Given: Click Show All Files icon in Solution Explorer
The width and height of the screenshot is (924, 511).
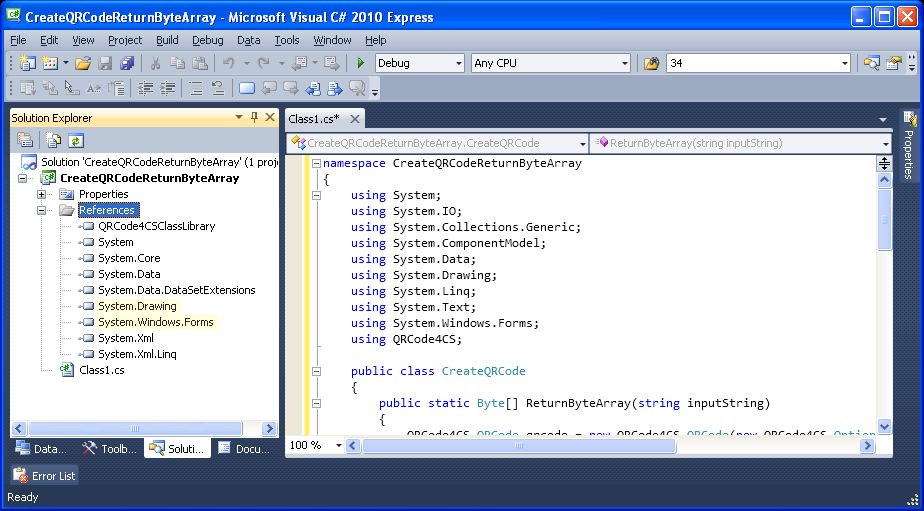Looking at the screenshot, I should [x=55, y=141].
